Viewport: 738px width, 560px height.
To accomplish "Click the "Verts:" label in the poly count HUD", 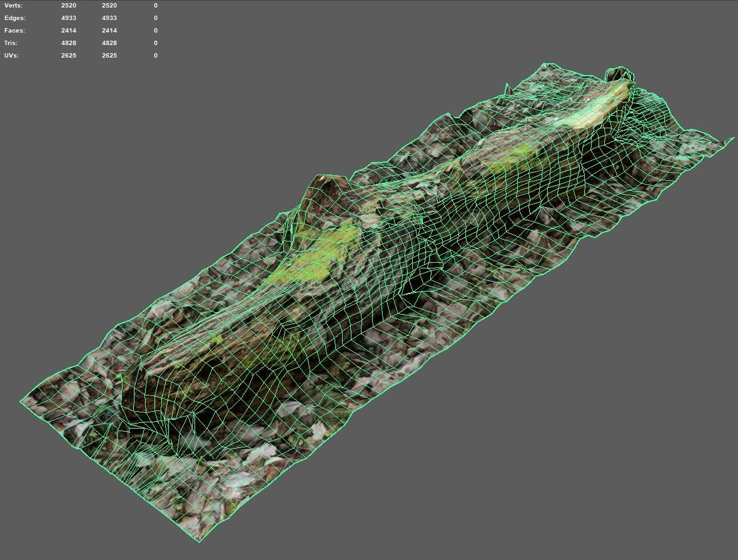I will click(x=13, y=6).
